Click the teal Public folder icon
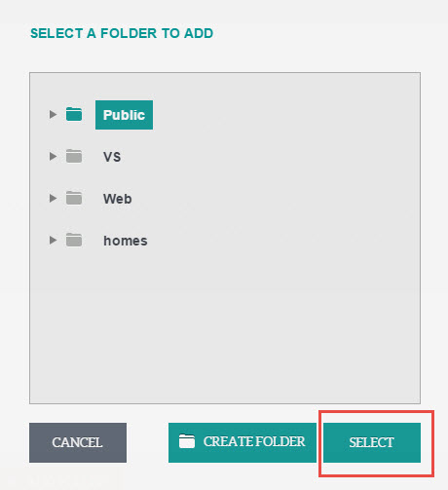 pos(74,114)
